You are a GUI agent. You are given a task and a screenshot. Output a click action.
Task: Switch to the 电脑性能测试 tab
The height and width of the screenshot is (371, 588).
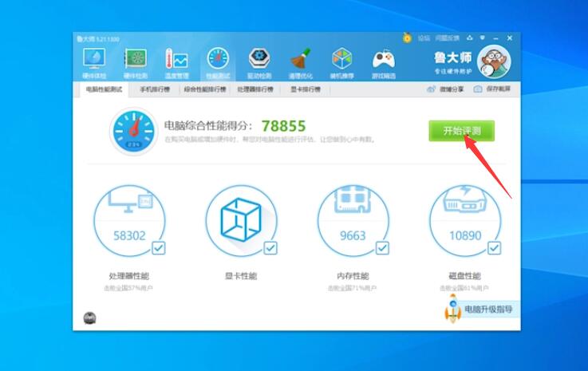tap(104, 89)
